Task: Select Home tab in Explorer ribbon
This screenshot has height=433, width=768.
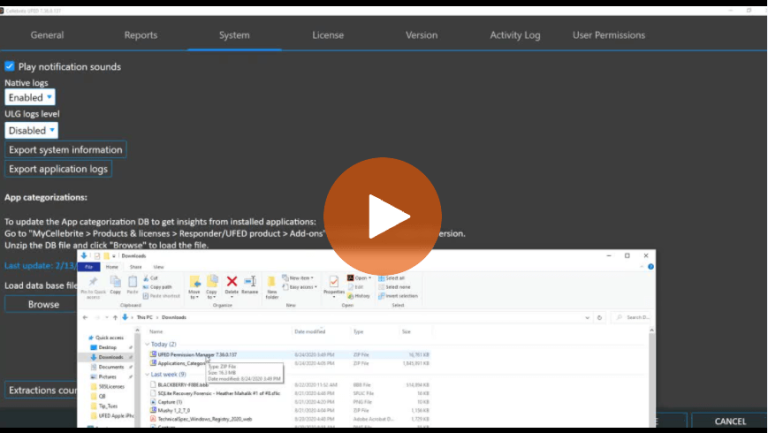Action: tap(112, 266)
